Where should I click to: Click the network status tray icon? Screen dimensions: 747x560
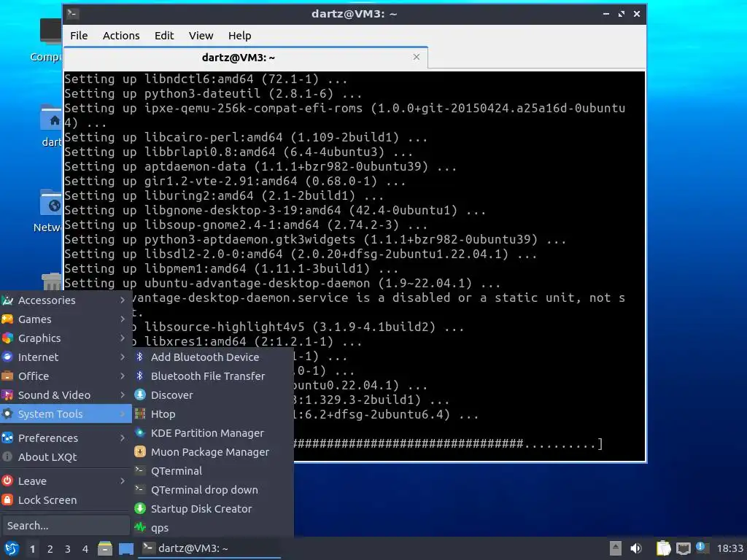coord(683,548)
